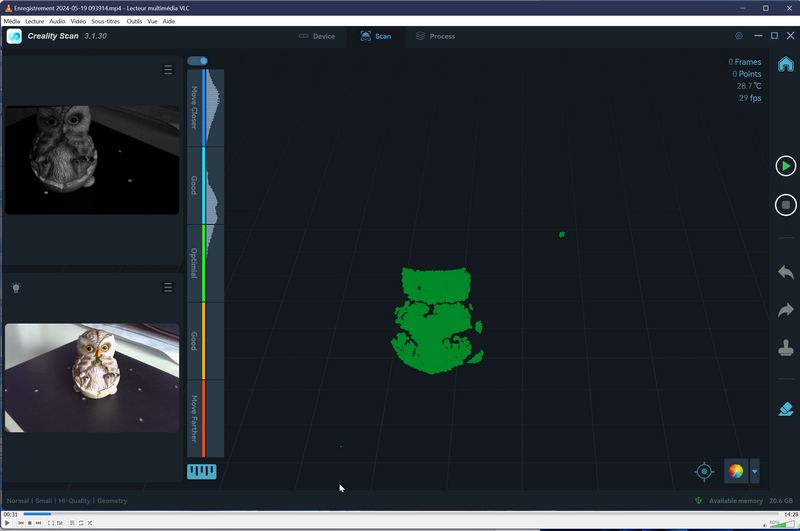The width and height of the screenshot is (800, 531).
Task: Open the VLC Lecture menu
Action: 34,21
